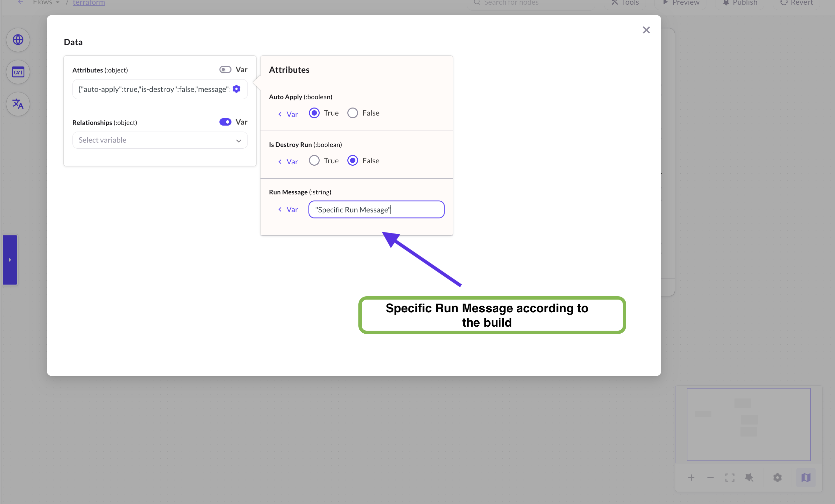Screen dimensions: 835x504
Task: Click the fit-to-screen icon
Action: [729, 478]
